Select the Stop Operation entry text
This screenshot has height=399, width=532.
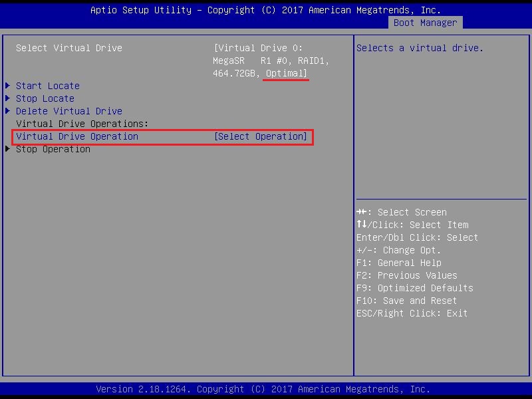pyautogui.click(x=53, y=150)
